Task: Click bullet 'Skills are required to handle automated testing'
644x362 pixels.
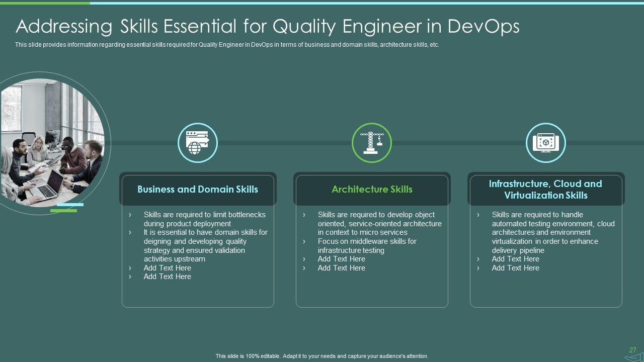Action: click(553, 232)
